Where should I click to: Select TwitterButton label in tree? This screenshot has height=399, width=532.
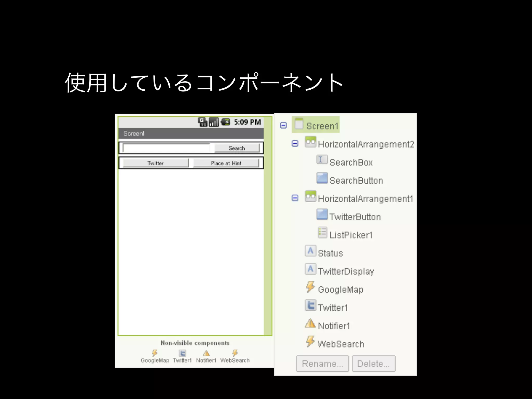[x=355, y=217]
